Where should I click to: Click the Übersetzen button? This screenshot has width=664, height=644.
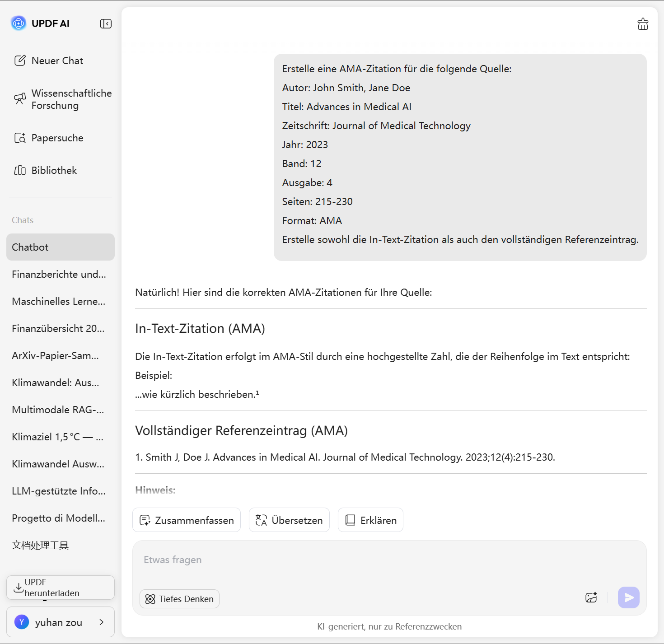pyautogui.click(x=289, y=520)
